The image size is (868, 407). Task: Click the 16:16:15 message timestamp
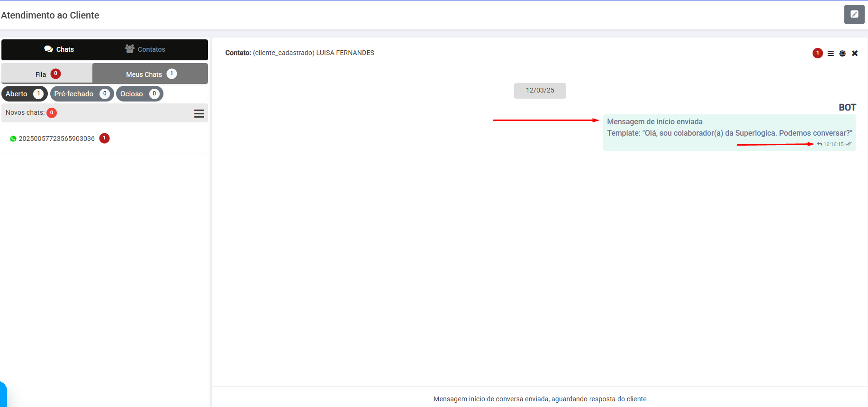pos(833,144)
